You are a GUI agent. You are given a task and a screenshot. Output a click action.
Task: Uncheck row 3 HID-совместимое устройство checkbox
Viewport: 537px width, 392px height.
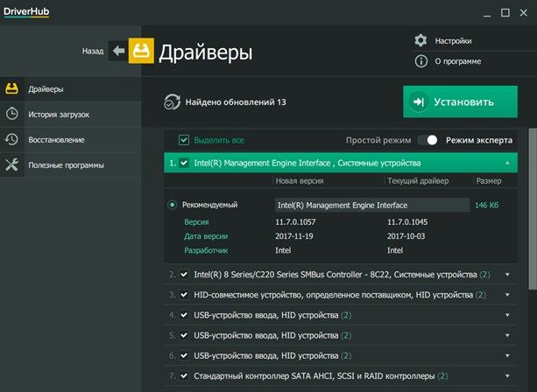click(x=184, y=295)
